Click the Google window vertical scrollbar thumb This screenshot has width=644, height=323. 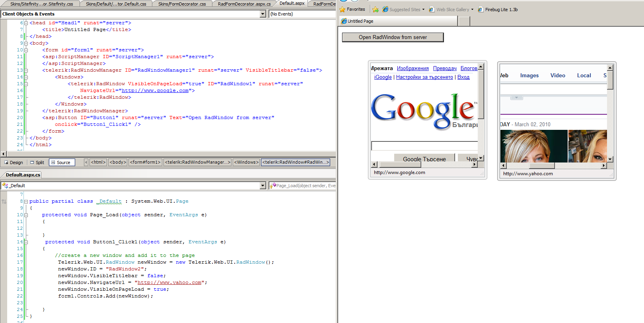(x=481, y=95)
